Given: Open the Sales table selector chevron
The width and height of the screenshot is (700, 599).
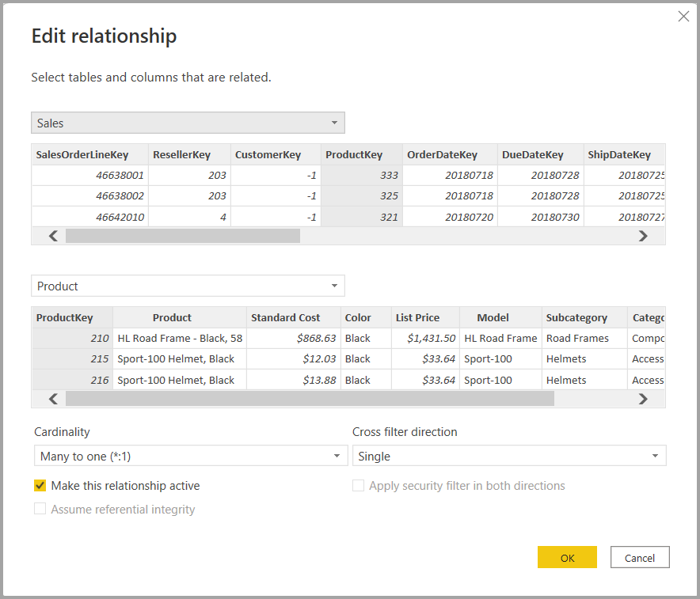Looking at the screenshot, I should [336, 123].
